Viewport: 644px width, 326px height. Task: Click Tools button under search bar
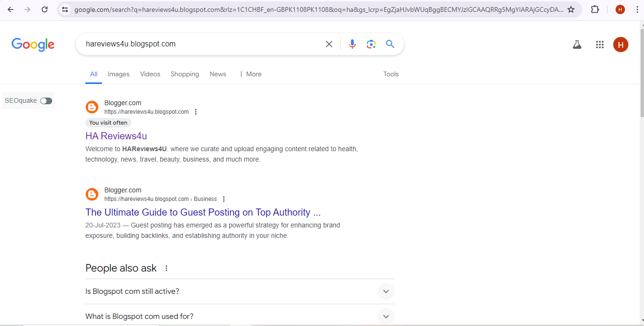pyautogui.click(x=391, y=74)
